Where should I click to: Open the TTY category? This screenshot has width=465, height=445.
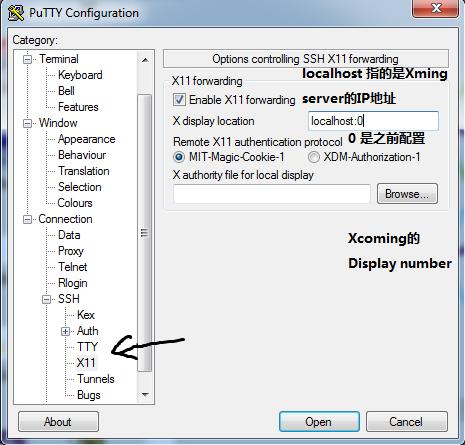[87, 347]
